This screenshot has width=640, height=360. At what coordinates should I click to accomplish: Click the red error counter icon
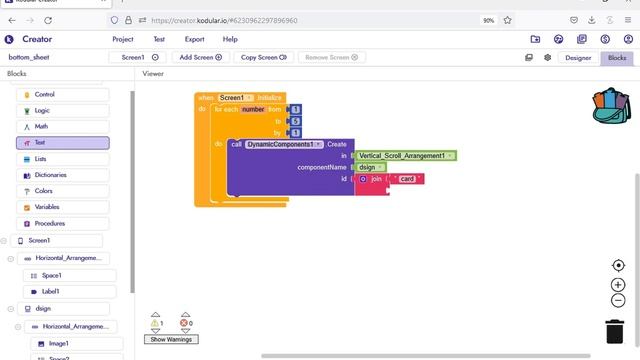(184, 323)
